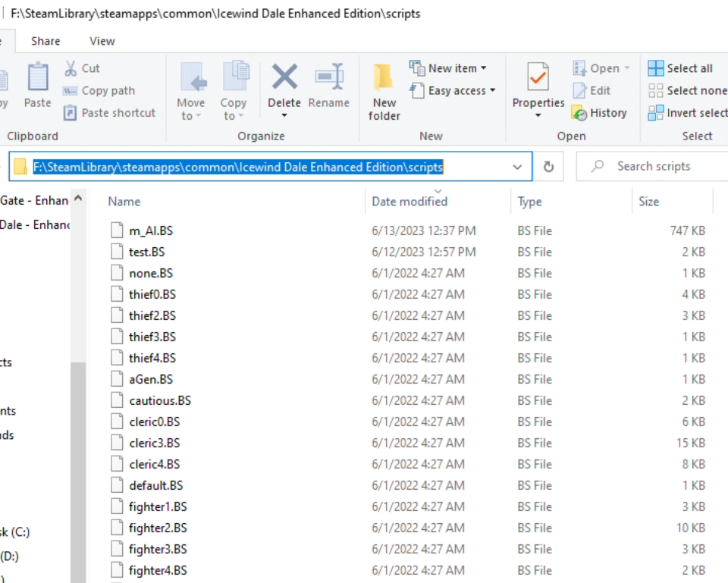Click the Select all icon
This screenshot has height=583, width=728.
click(655, 68)
